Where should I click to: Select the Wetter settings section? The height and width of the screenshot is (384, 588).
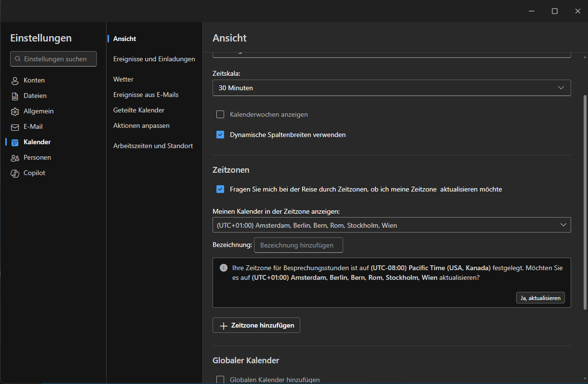tap(123, 79)
